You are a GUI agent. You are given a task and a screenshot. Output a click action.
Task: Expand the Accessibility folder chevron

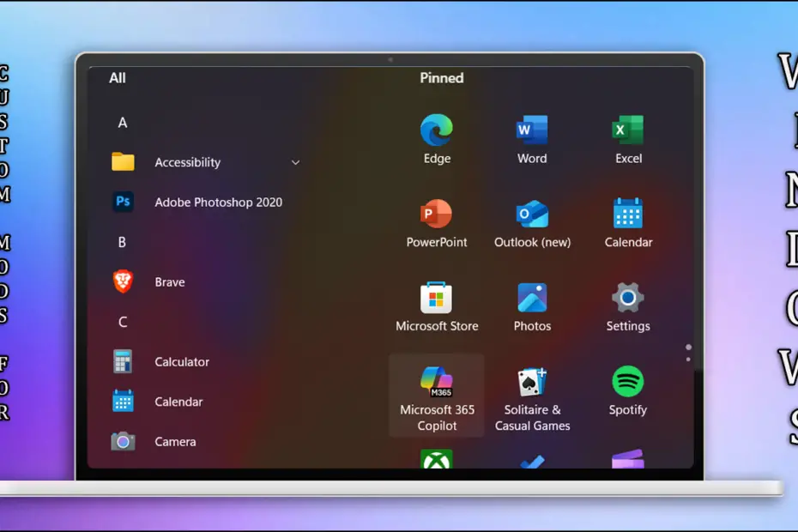coord(295,163)
